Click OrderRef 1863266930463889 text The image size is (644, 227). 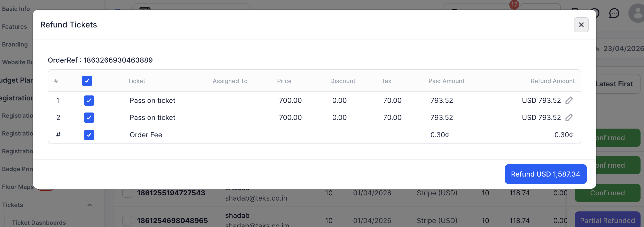coord(100,60)
